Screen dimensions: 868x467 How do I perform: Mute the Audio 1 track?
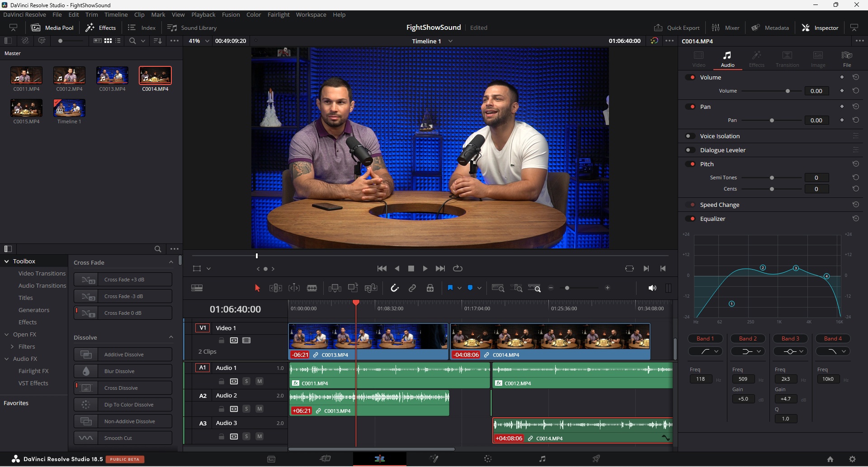point(259,381)
